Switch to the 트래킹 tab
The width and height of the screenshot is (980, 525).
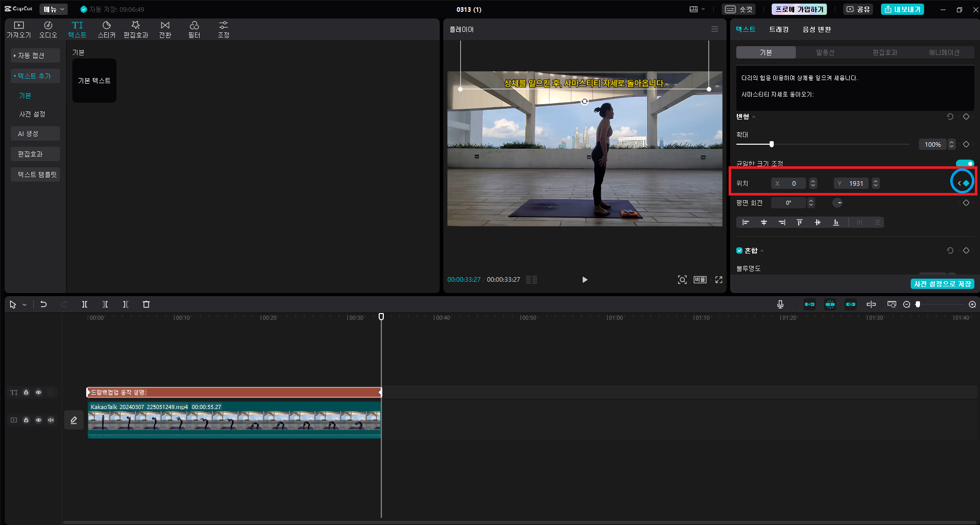(779, 29)
